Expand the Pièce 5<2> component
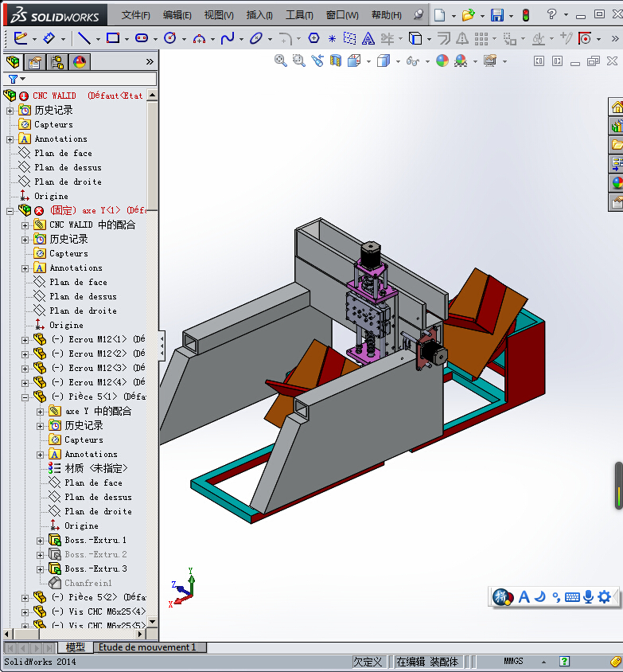Viewport: 623px width, 672px height. pyautogui.click(x=25, y=598)
